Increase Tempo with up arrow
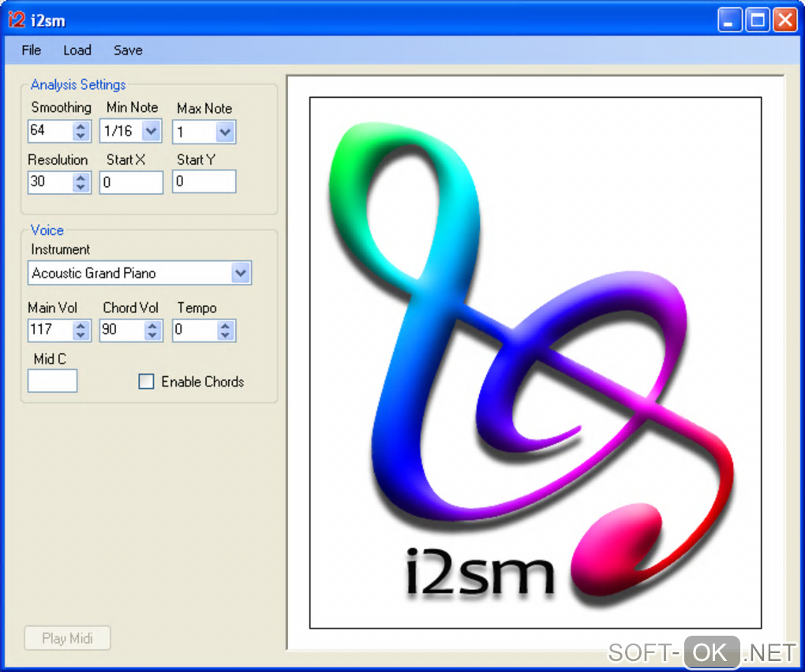 [225, 326]
